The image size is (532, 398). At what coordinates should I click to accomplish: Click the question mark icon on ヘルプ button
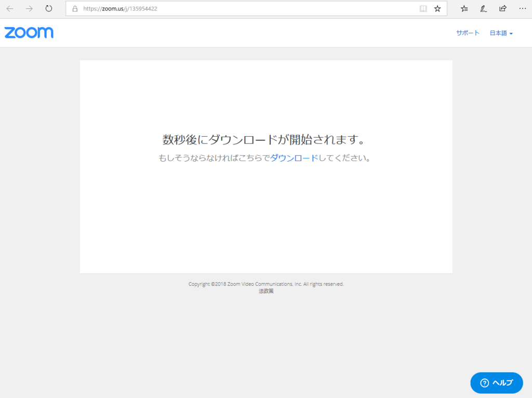[x=484, y=383]
